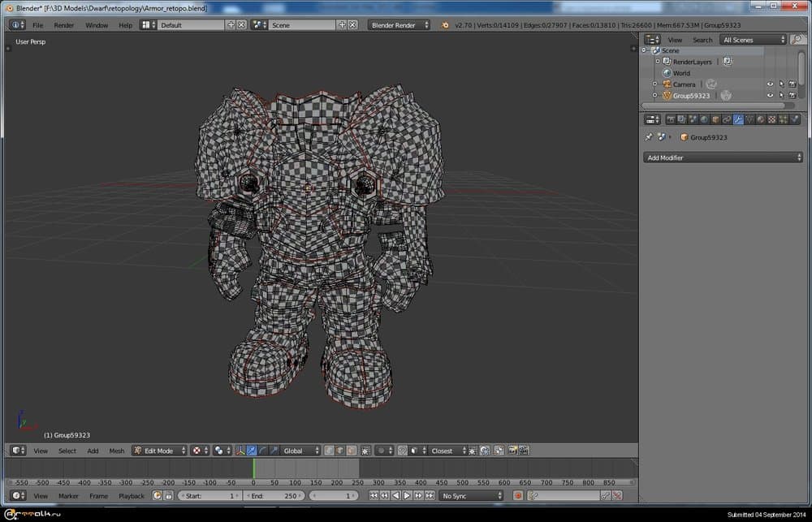Pin the properties context with the pushpin
The image size is (812, 522).
coord(648,137)
